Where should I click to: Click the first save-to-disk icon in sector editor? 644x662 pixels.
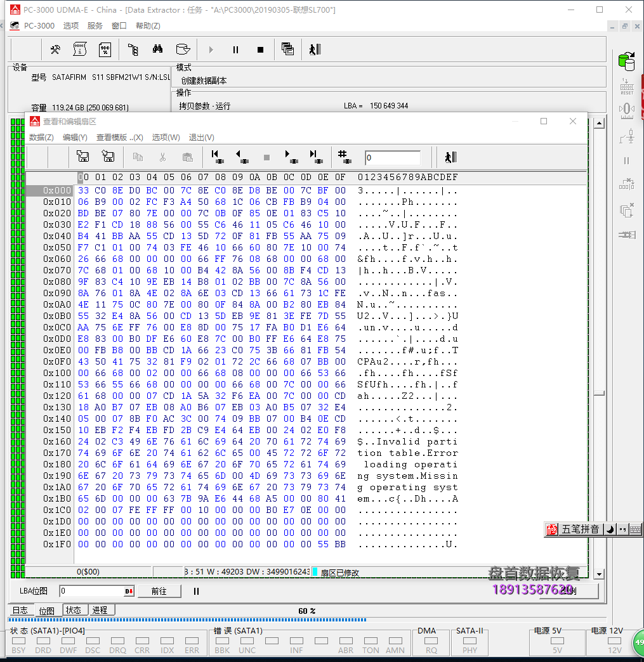click(83, 157)
